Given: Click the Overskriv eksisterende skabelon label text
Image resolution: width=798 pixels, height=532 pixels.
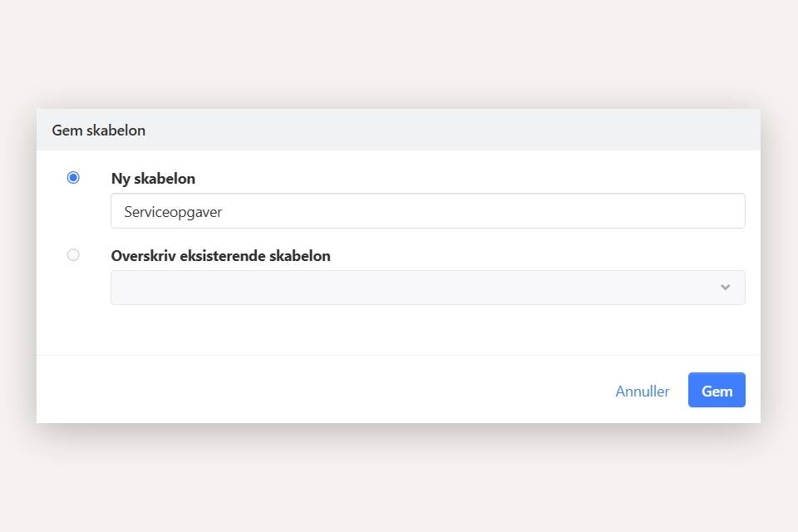Looking at the screenshot, I should point(220,256).
